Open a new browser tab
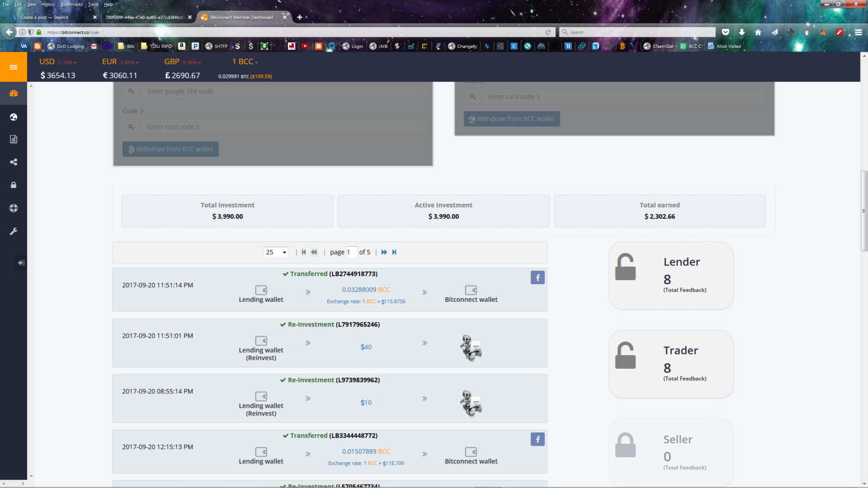Screen dimensions: 868x488 tap(300, 17)
